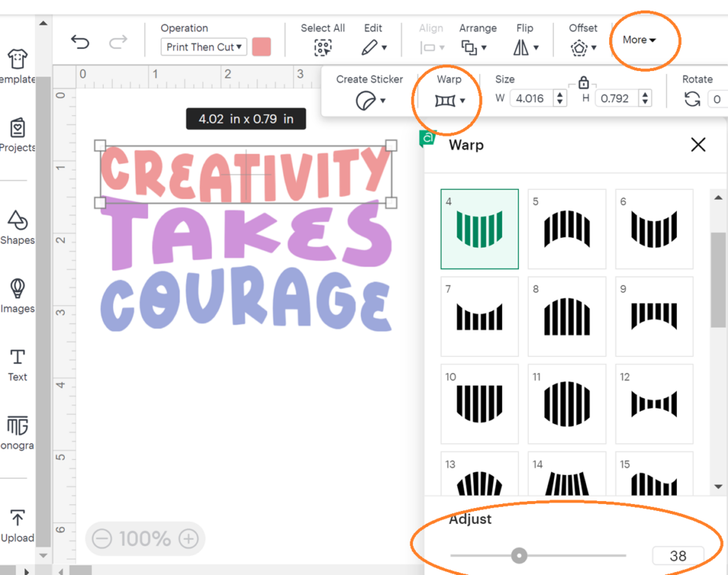Click the Rotate icon in toolbar
This screenshot has height=575, width=728.
[x=692, y=99]
